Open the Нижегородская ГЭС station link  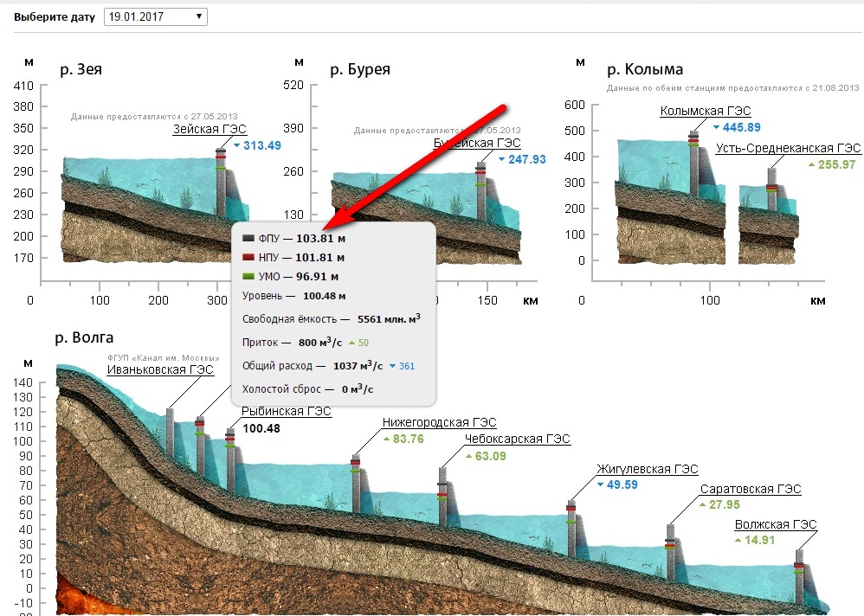(439, 422)
